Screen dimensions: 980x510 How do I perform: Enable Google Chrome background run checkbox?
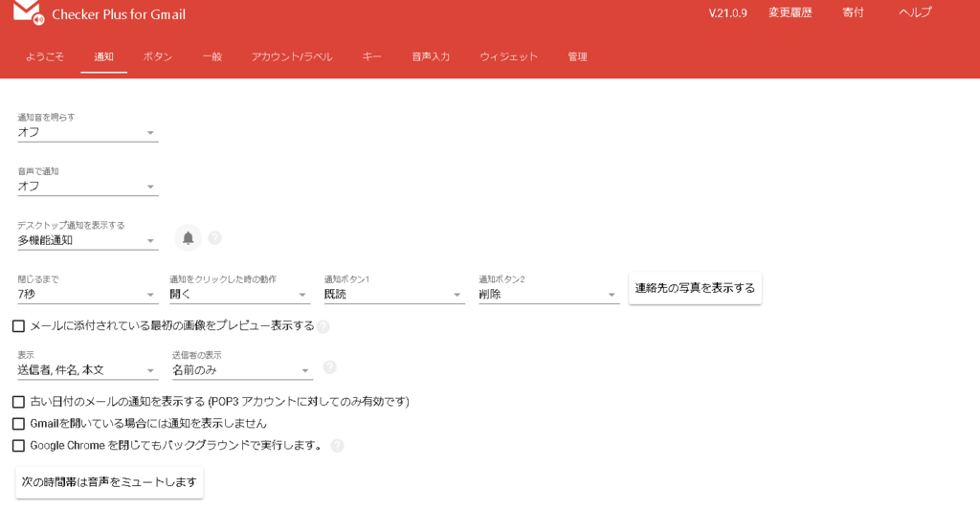pos(19,446)
